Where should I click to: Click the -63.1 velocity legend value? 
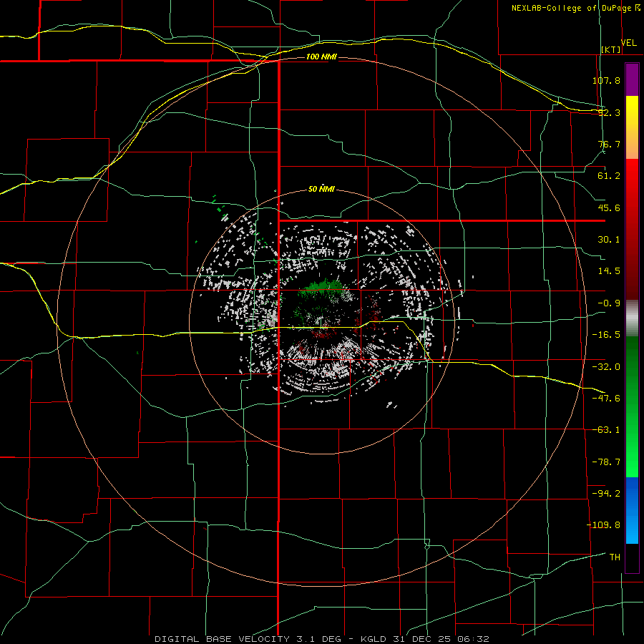pos(606,430)
